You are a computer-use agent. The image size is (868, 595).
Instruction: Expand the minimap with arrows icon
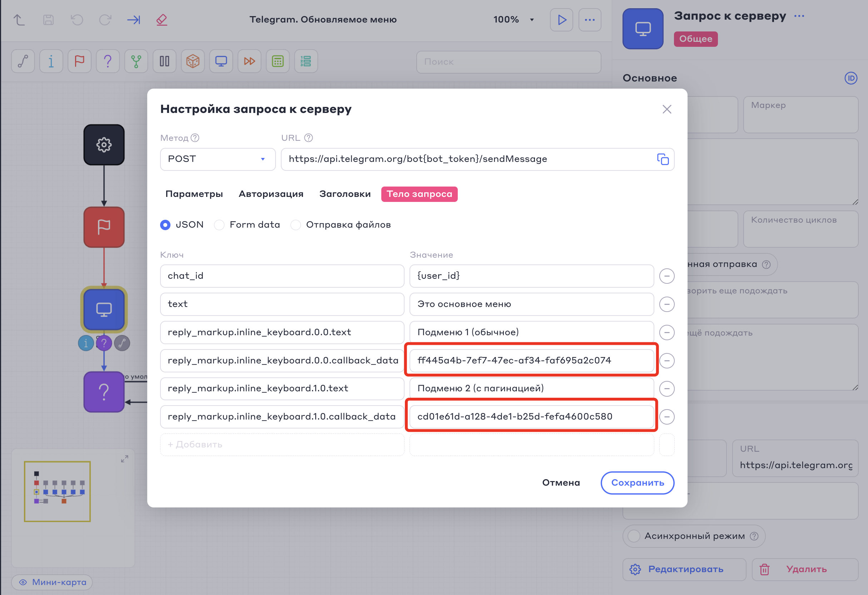[125, 459]
